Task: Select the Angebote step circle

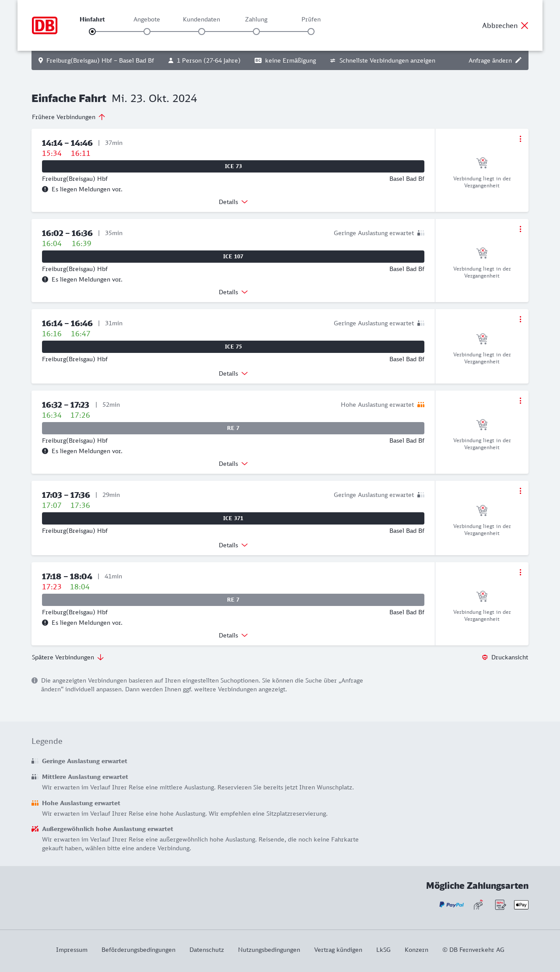Action: (x=147, y=32)
